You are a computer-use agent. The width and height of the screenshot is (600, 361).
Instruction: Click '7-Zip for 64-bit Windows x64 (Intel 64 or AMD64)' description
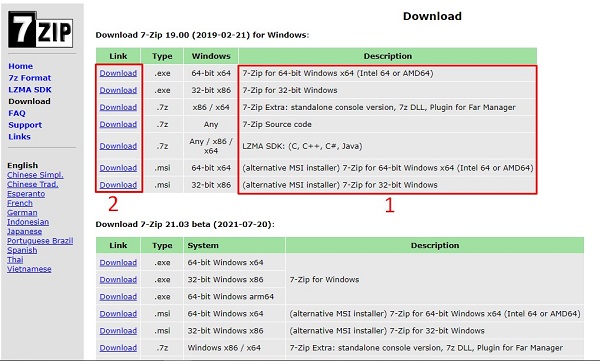338,73
